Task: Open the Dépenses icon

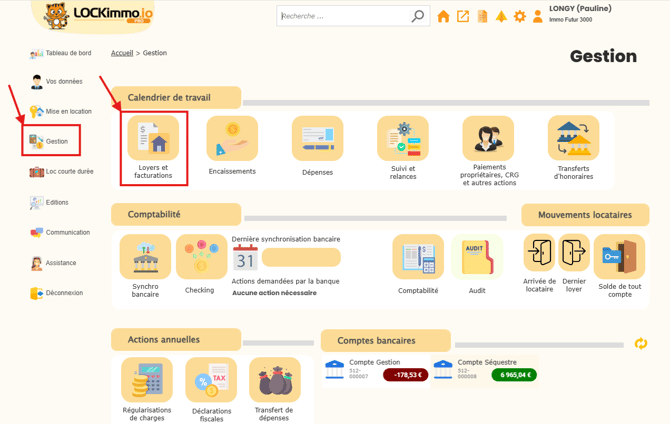Action: click(x=317, y=139)
